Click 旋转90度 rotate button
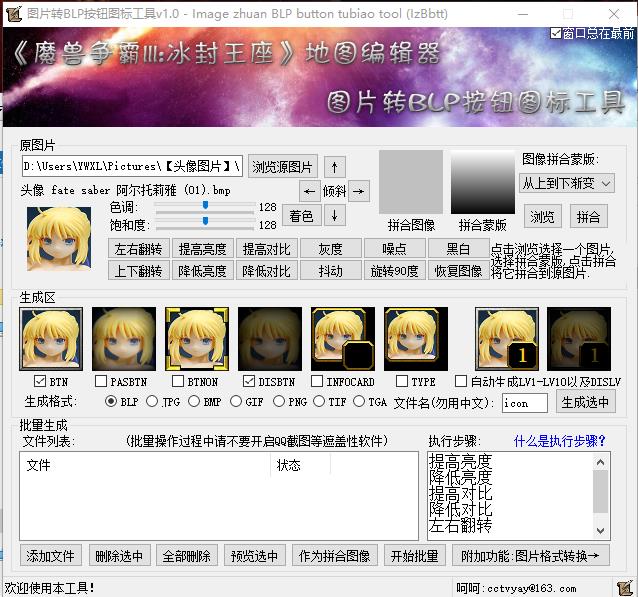The image size is (638, 597). point(395,271)
